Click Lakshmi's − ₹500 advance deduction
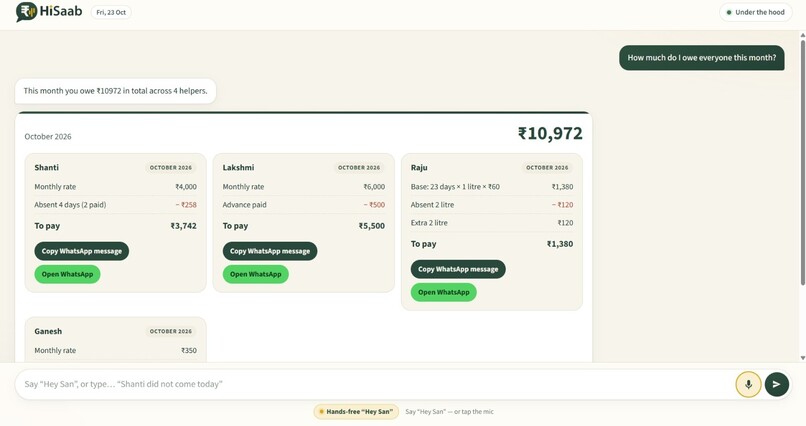 (x=374, y=205)
